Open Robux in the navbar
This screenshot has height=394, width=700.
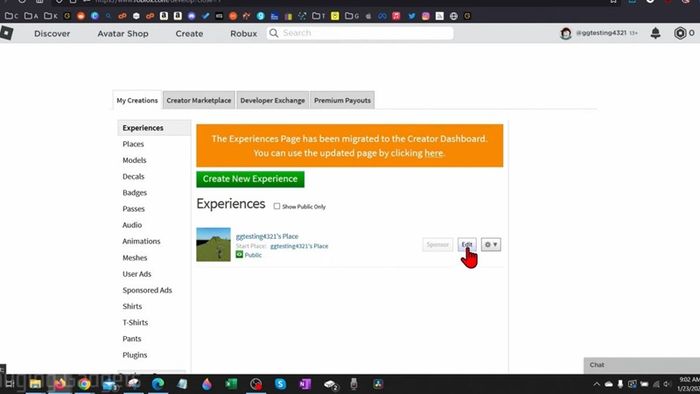(x=244, y=33)
